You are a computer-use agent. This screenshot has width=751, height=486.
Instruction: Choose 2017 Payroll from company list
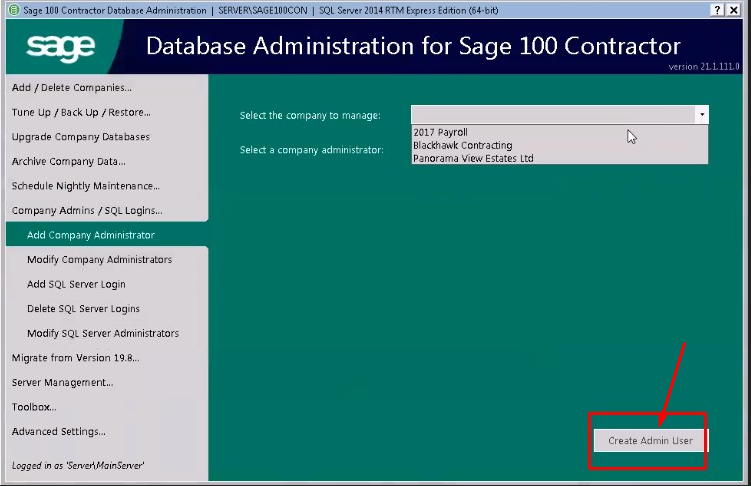(559, 133)
